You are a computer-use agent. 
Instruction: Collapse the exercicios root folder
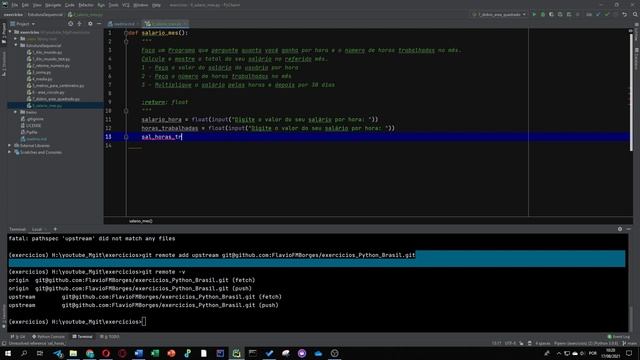pos(11,32)
